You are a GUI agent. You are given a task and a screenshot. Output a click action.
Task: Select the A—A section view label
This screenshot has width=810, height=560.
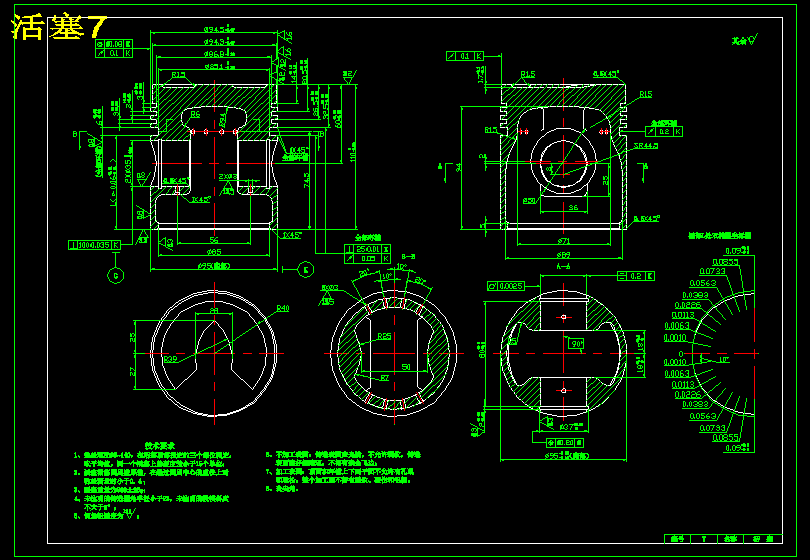click(563, 267)
